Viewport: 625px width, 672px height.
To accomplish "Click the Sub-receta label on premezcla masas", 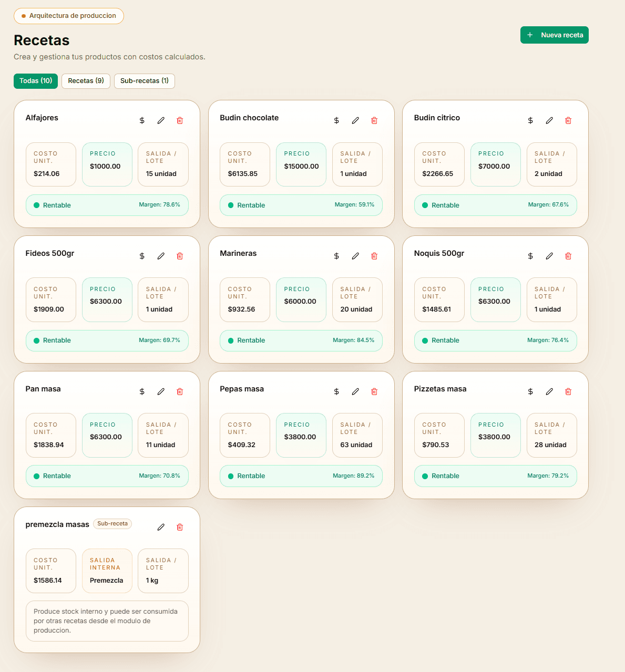I will [112, 524].
